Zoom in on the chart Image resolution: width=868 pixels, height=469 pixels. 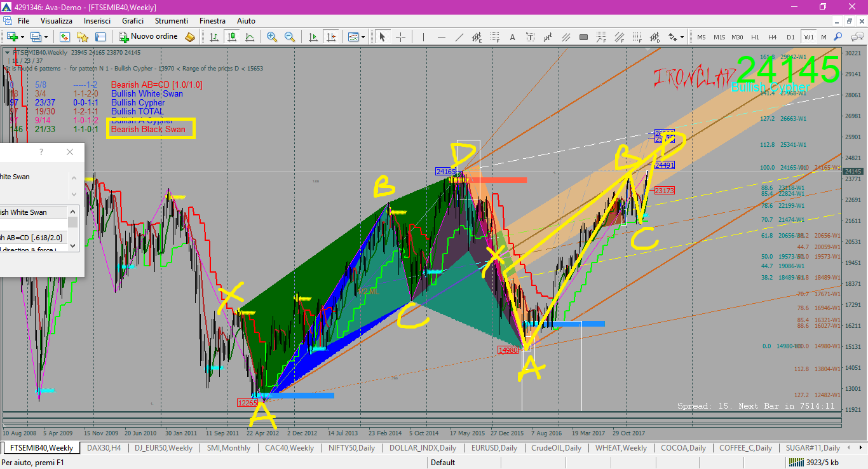(x=272, y=37)
